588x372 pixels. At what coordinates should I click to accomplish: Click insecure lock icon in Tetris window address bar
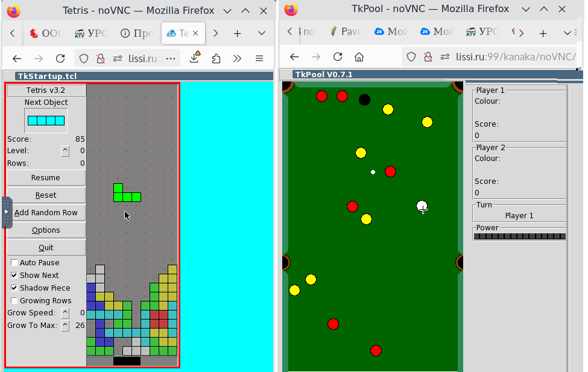click(x=101, y=58)
